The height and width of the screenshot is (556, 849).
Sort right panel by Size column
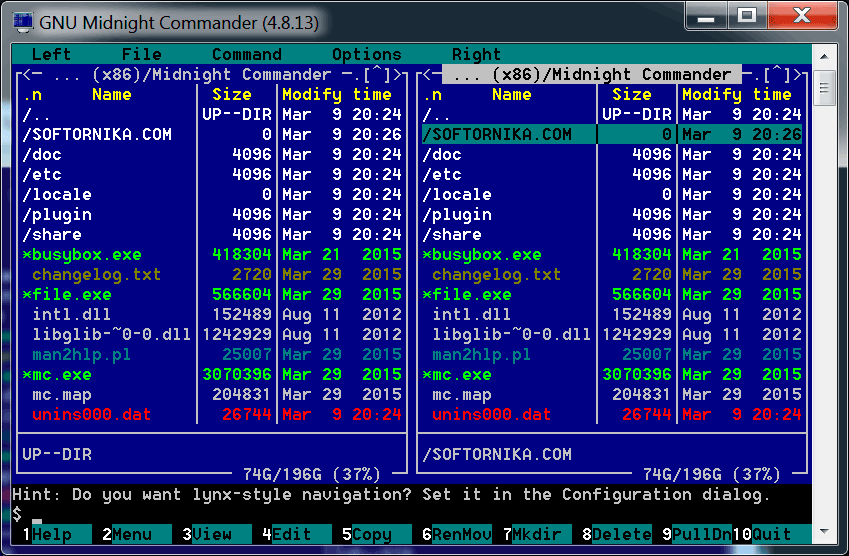(x=631, y=95)
